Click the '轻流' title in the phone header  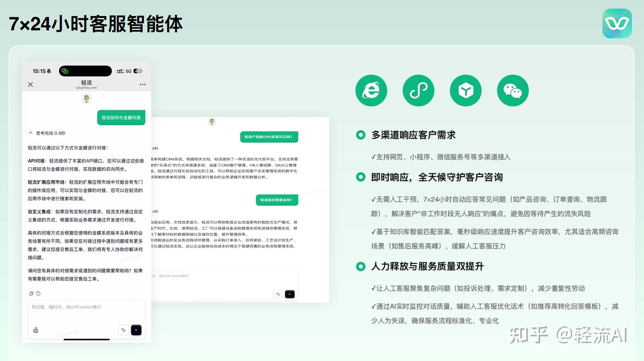point(87,83)
